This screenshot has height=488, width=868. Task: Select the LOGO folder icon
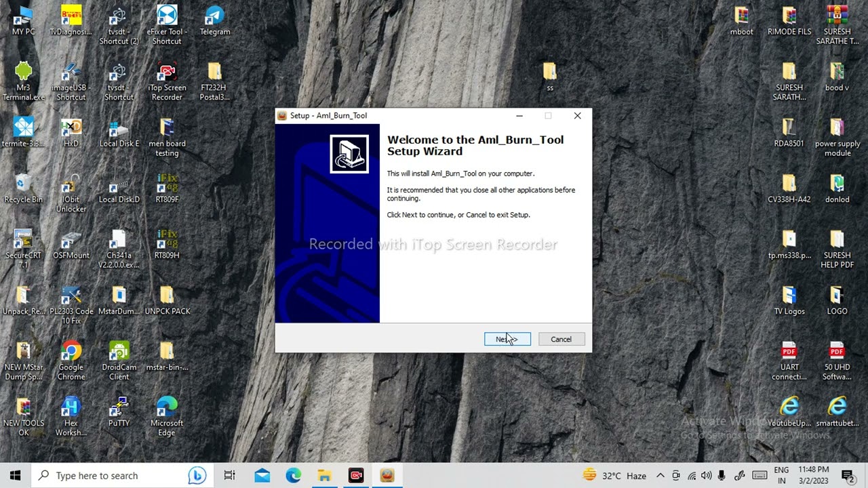tap(837, 300)
